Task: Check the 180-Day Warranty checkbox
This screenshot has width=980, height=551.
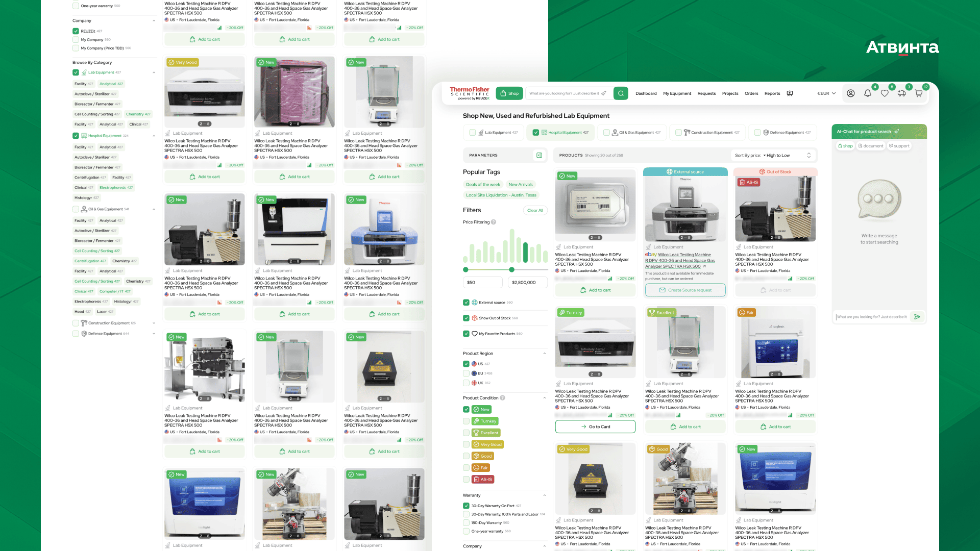Action: point(466,523)
